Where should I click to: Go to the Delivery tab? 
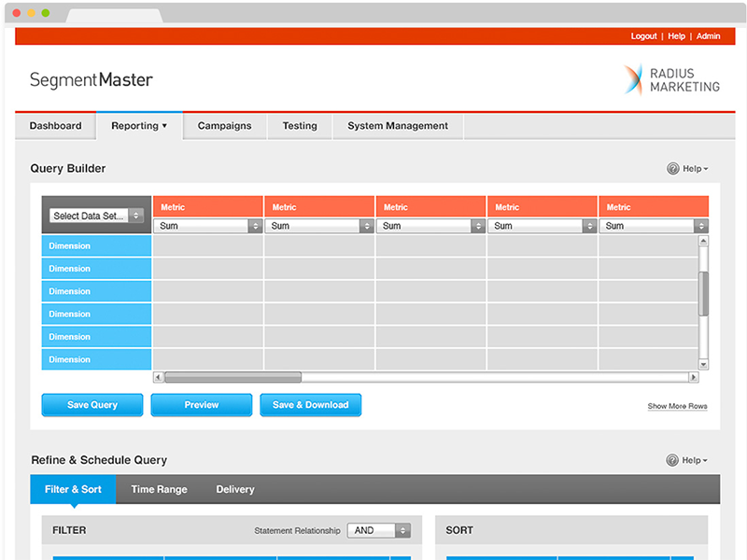[x=234, y=489]
